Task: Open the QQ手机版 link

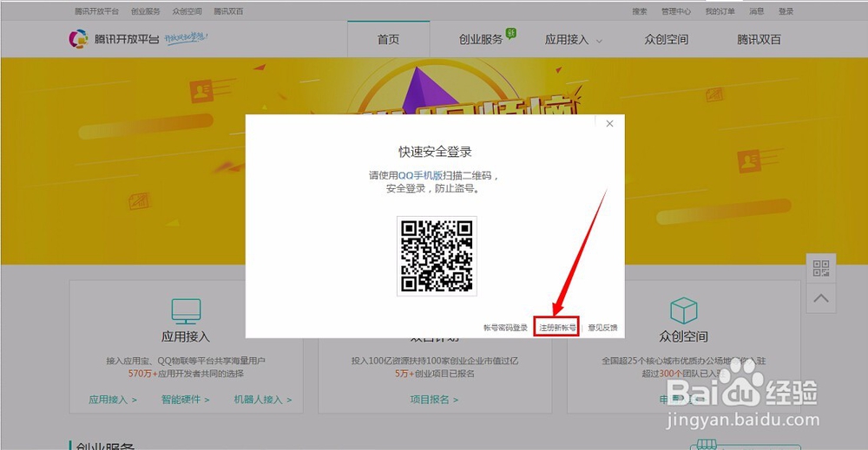Action: click(x=420, y=175)
